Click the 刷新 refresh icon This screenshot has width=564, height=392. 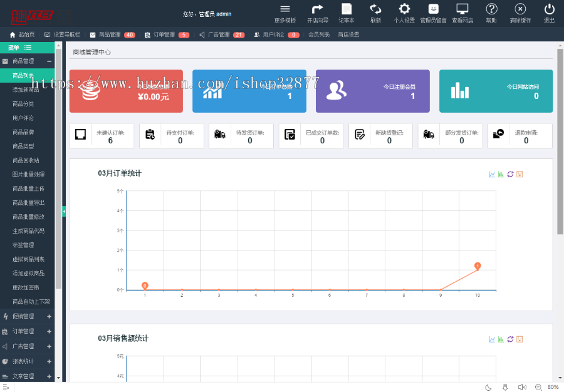(375, 9)
